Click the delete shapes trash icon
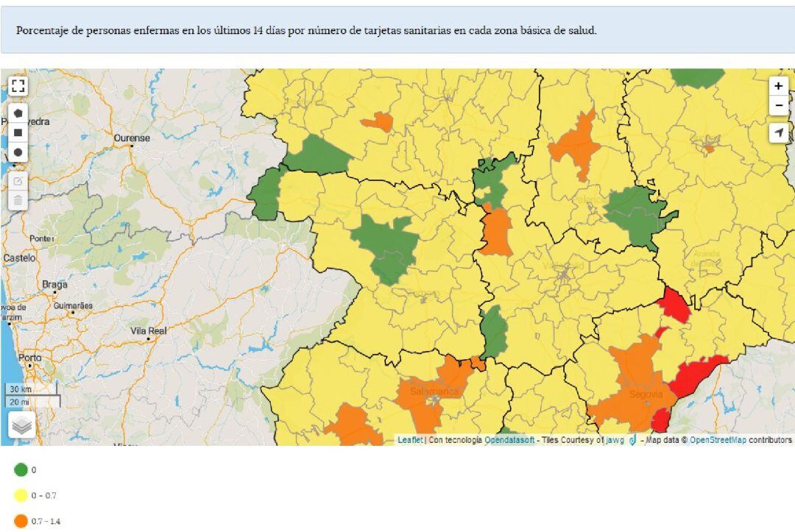 pos(18,200)
